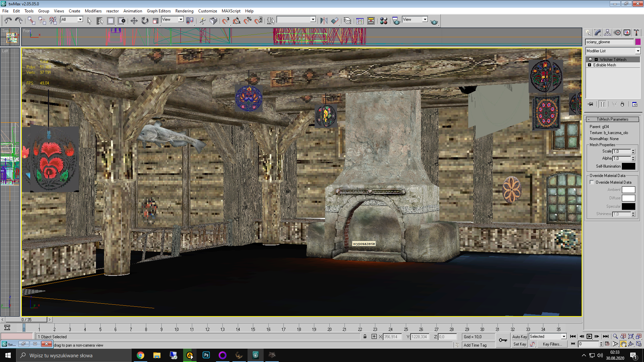Switch to Create command panel tab
The image size is (644, 362).
(588, 33)
